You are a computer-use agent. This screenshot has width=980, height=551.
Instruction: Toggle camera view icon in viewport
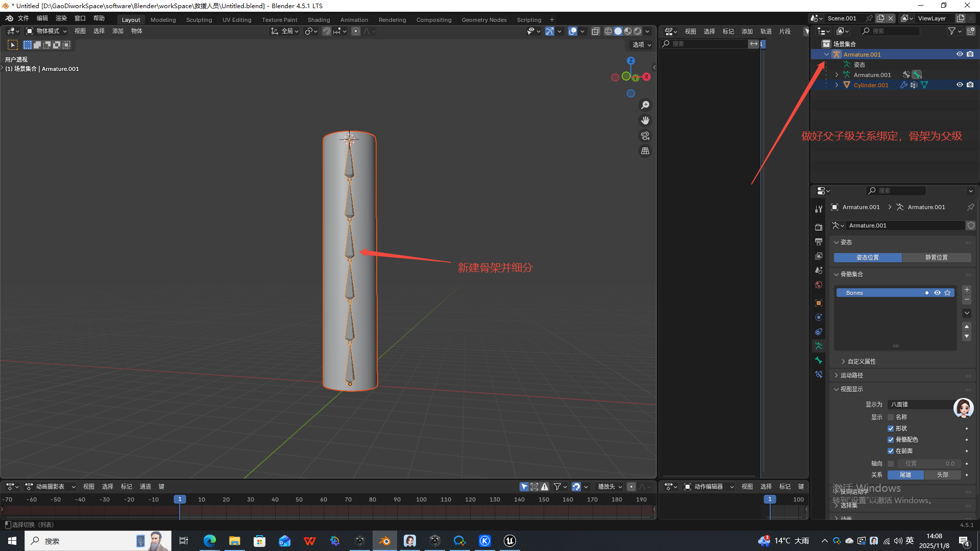[645, 136]
